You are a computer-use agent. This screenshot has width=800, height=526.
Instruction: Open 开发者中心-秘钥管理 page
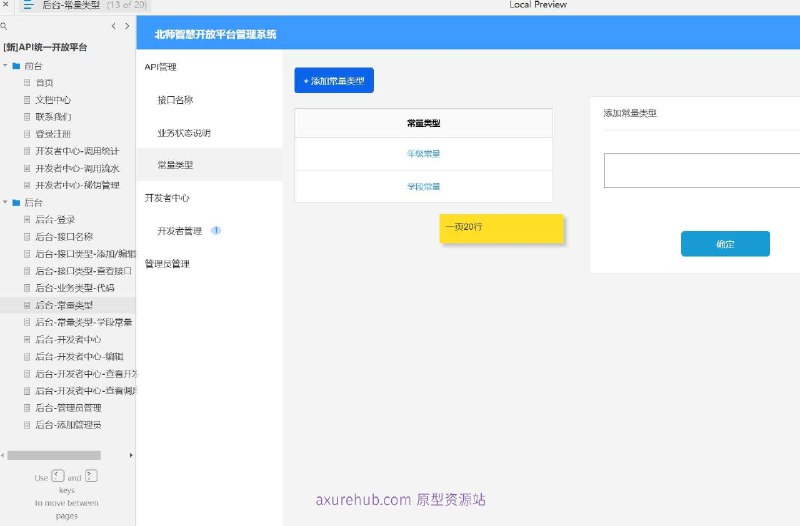(77, 185)
